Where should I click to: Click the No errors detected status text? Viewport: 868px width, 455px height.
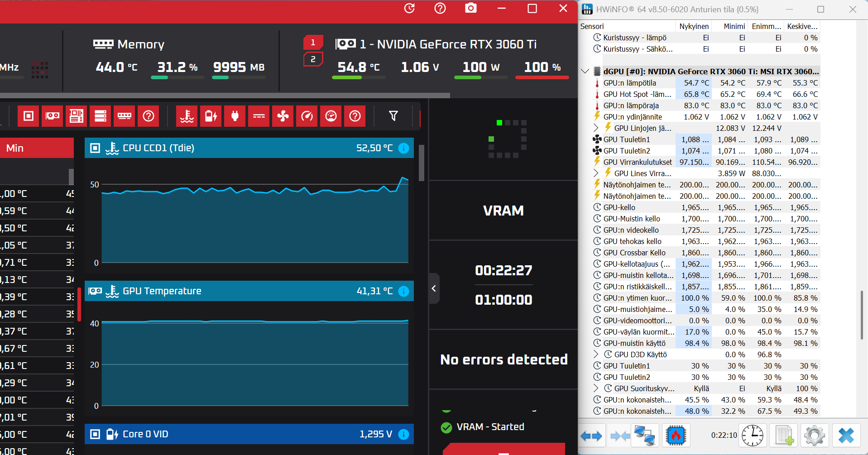point(504,359)
